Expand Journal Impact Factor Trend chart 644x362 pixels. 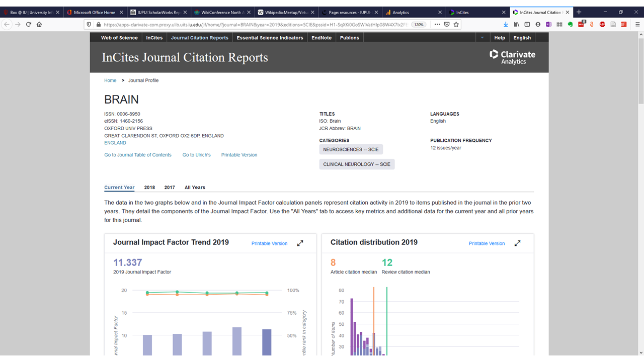pyautogui.click(x=300, y=243)
